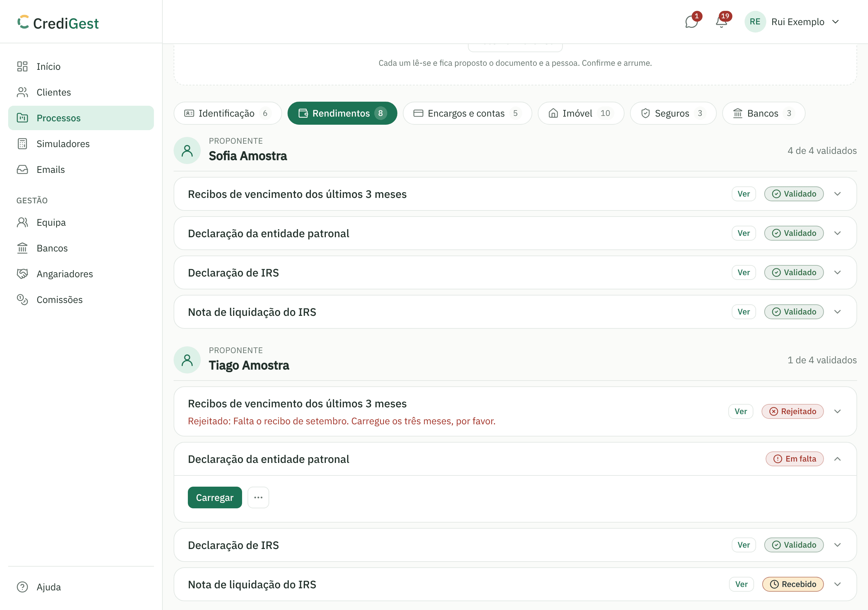Expand the rejected Recibos de vencimento row
Image resolution: width=868 pixels, height=610 pixels.
pyautogui.click(x=837, y=411)
